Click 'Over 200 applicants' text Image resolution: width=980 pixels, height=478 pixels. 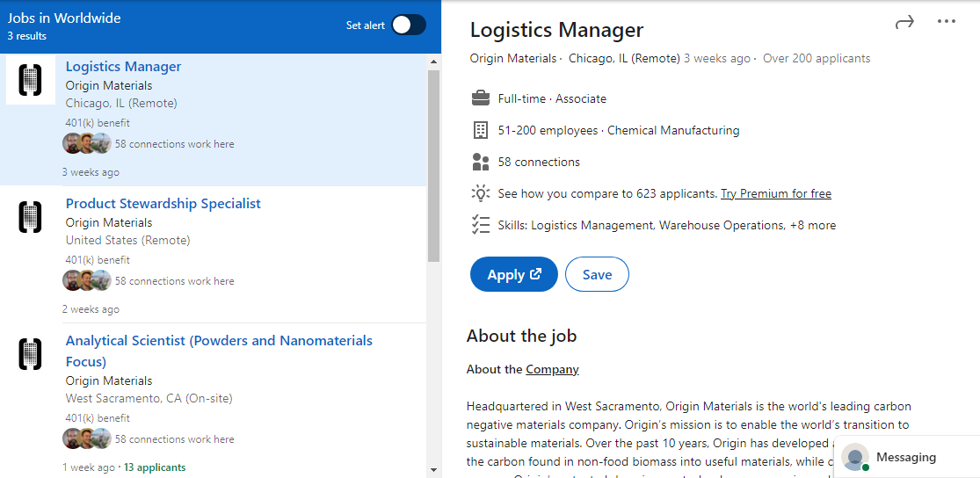[817, 58]
